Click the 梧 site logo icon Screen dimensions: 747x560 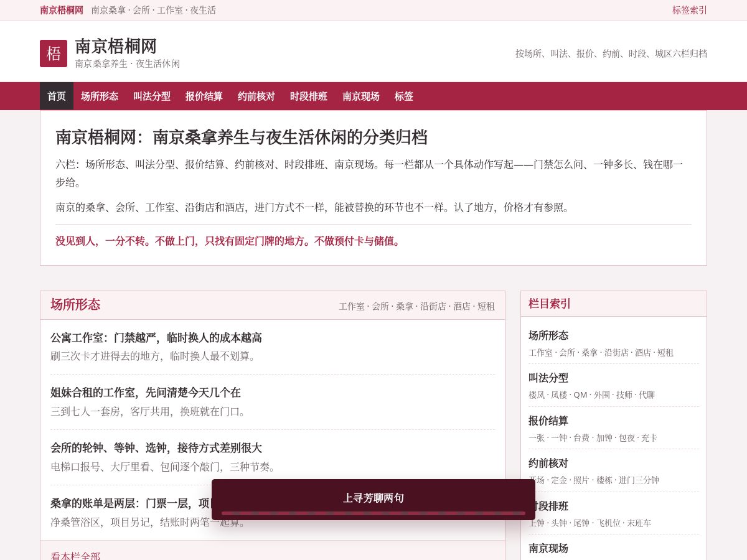point(54,54)
